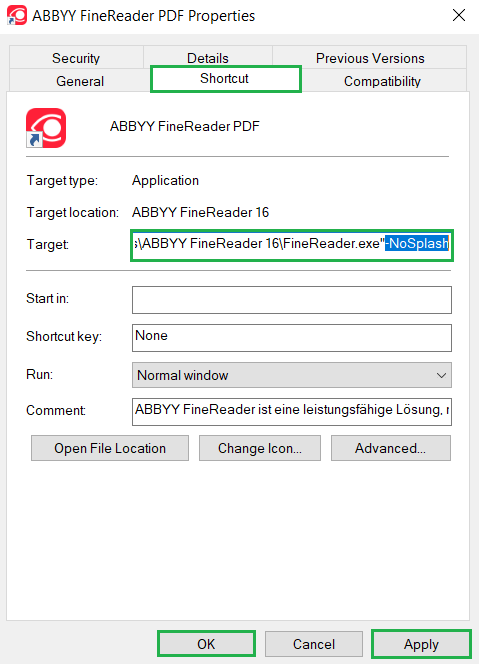Click the Comment text field

[x=291, y=411]
